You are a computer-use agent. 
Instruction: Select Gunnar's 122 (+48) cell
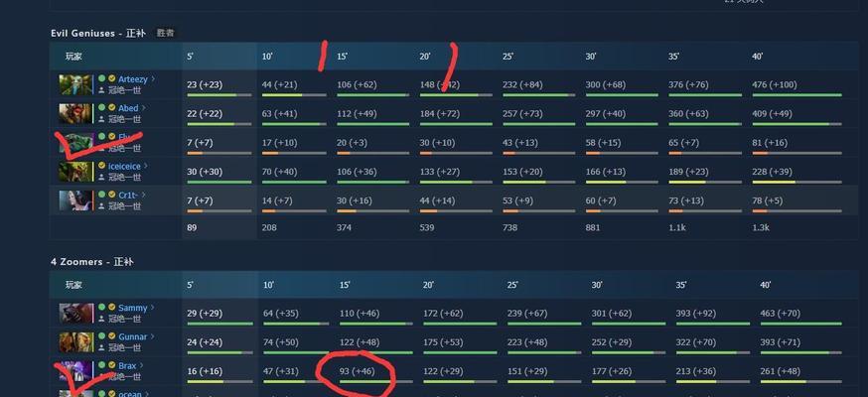tap(360, 342)
